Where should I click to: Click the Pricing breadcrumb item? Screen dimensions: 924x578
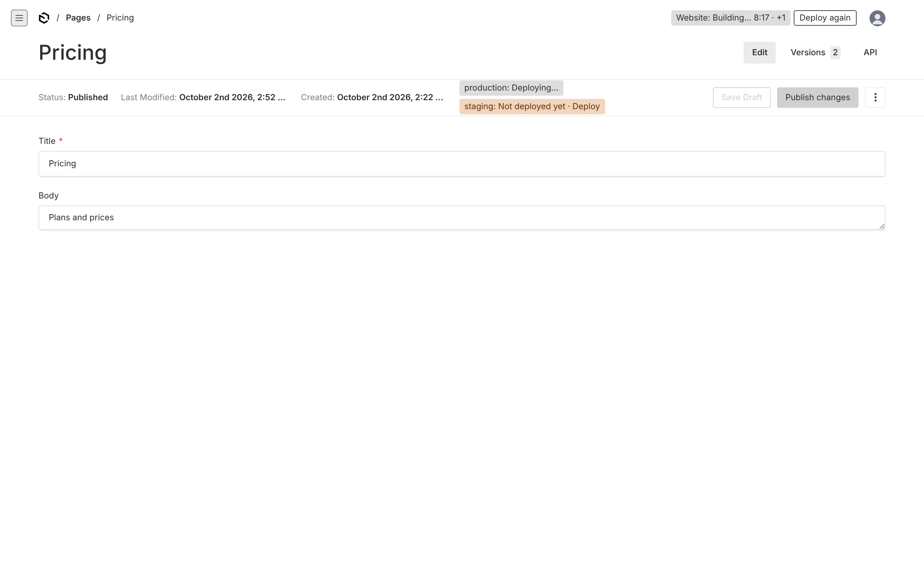pos(120,18)
